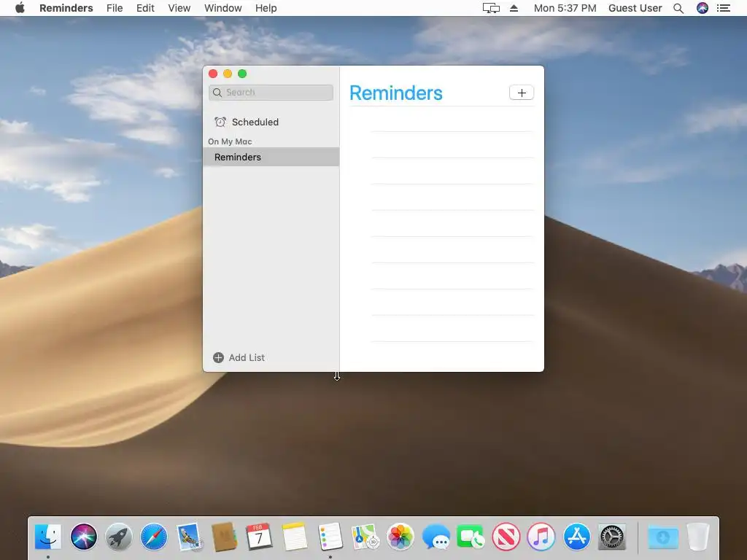747x560 pixels.
Task: Open System Preferences gear in Dock
Action: click(612, 537)
